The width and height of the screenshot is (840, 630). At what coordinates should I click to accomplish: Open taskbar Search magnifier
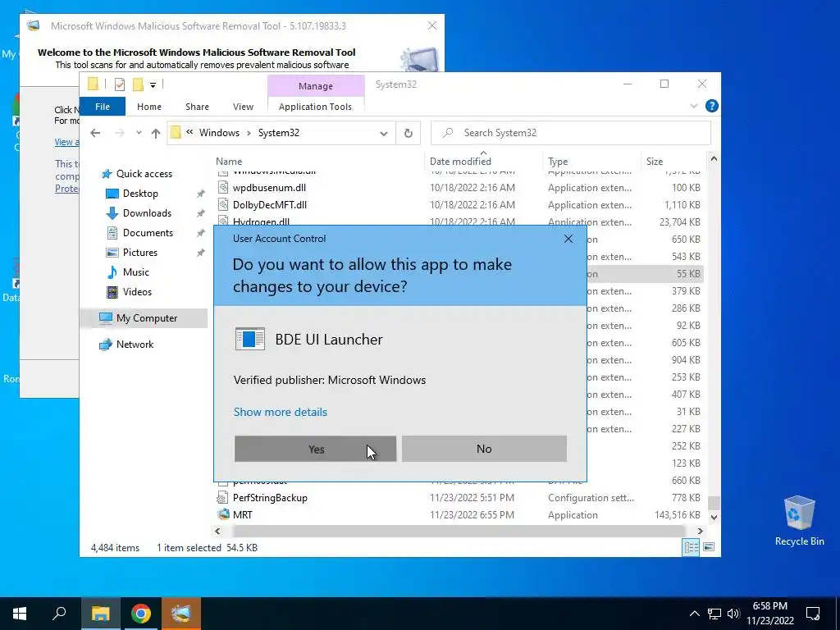[59, 614]
